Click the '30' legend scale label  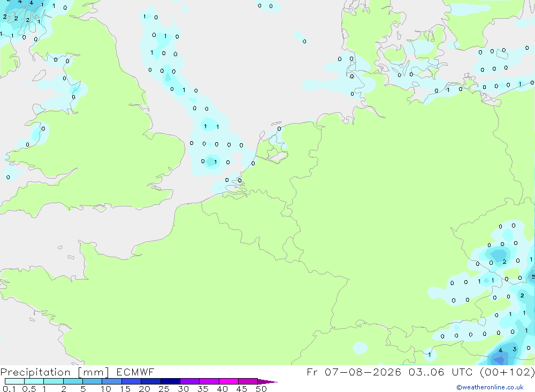pyautogui.click(x=183, y=389)
